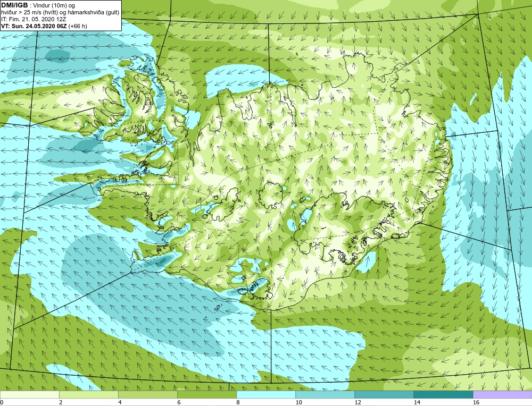Image resolution: width=532 pixels, height=406 pixels.
Task: Click the '(+66 h)' forecast offset text
Action: tap(78, 26)
